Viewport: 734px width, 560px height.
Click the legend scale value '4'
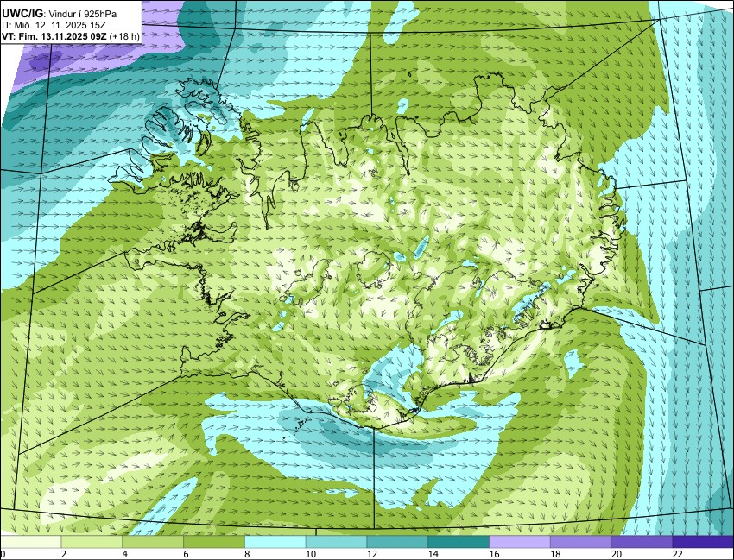tap(125, 554)
